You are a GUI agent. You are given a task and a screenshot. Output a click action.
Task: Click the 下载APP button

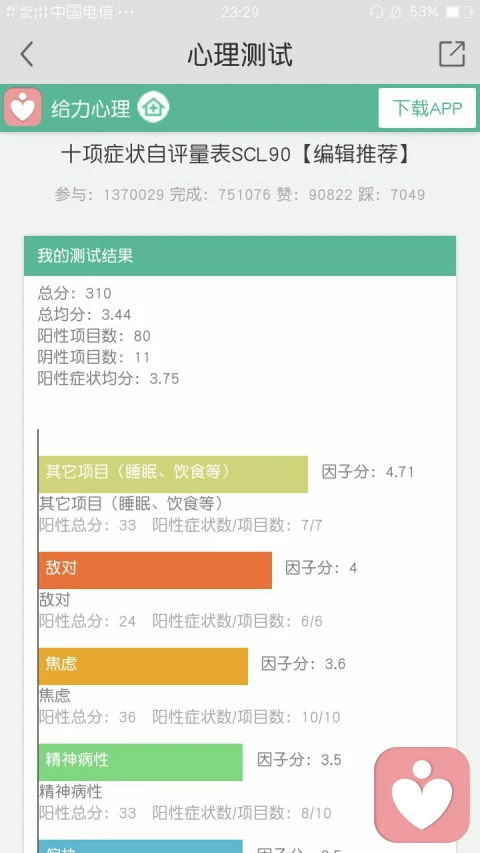pyautogui.click(x=427, y=108)
